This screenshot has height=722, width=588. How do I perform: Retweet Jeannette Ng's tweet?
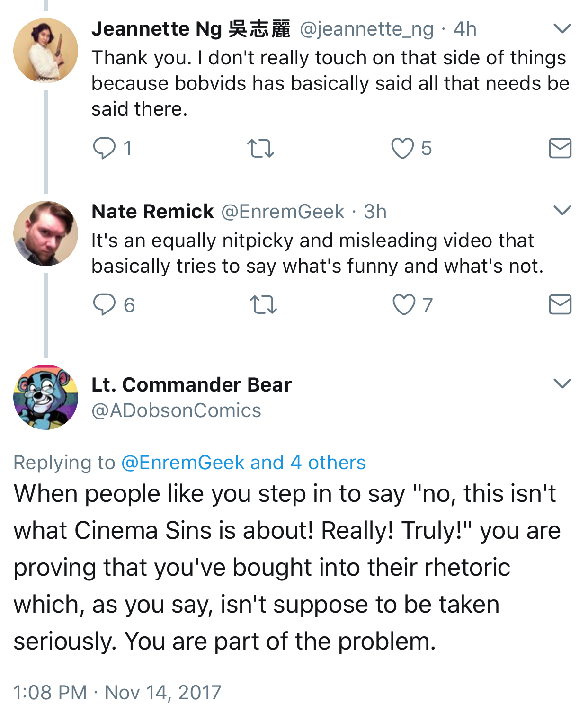coord(261,148)
